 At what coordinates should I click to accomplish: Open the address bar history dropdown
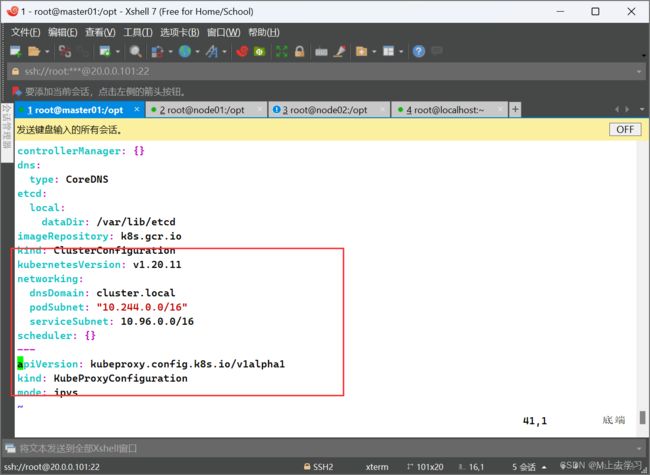coord(639,72)
